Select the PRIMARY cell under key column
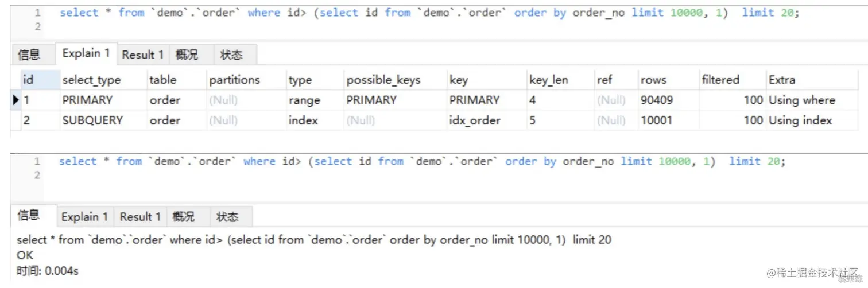 [487, 100]
